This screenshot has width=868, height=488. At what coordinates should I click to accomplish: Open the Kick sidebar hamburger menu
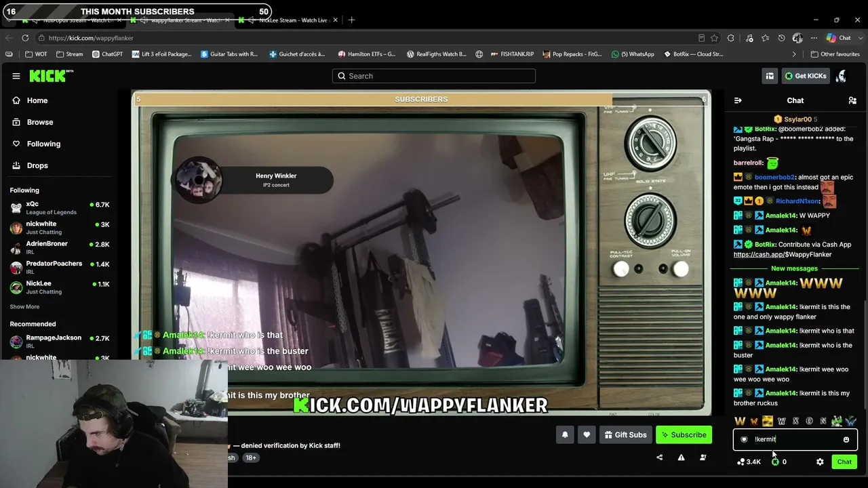[16, 76]
